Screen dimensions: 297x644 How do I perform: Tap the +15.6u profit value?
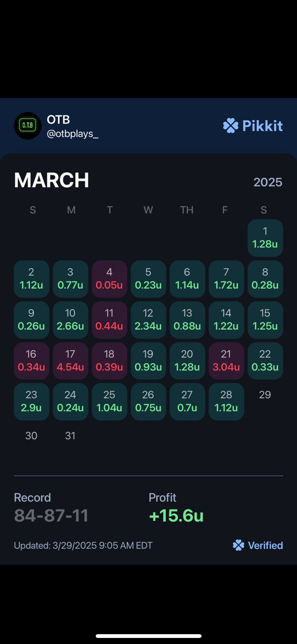point(176,516)
